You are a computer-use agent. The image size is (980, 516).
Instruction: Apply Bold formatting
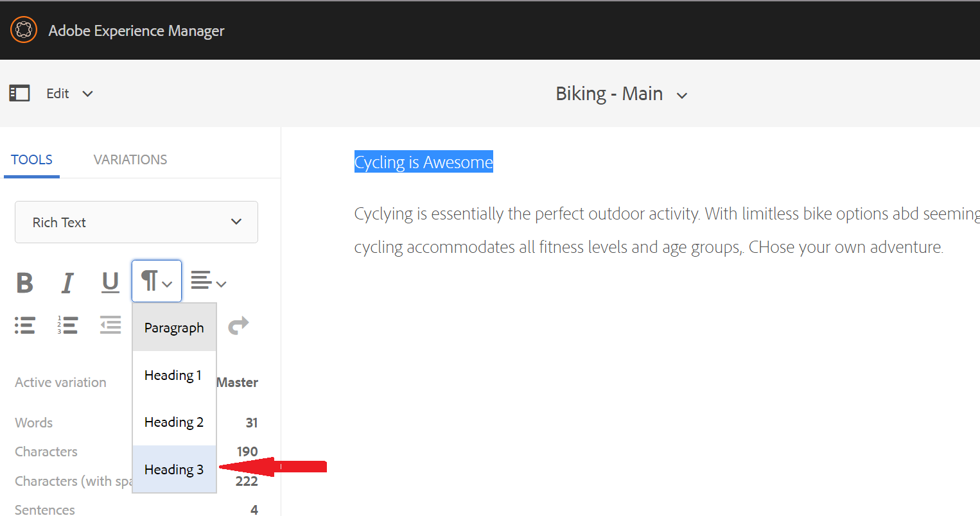pos(25,282)
